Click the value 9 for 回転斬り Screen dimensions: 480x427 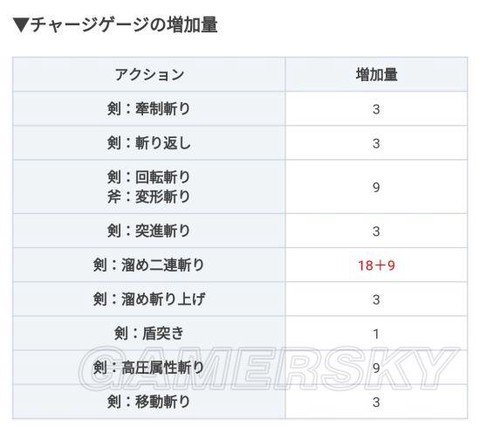point(376,187)
